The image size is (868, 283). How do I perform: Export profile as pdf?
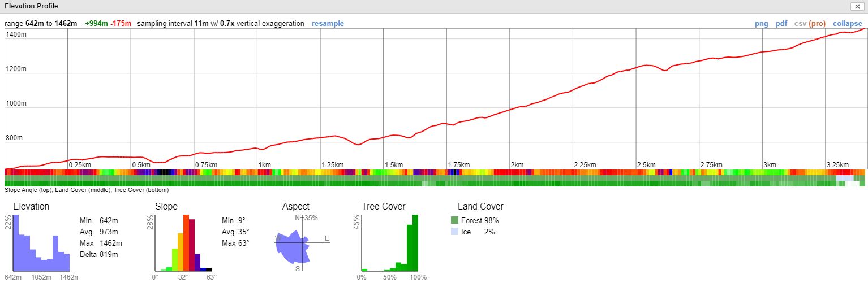[x=781, y=24]
